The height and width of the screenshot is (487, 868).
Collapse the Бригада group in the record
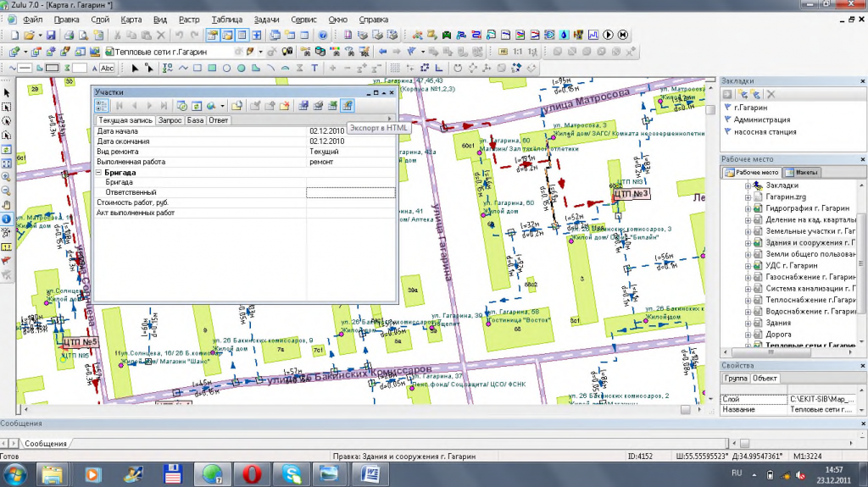[99, 172]
